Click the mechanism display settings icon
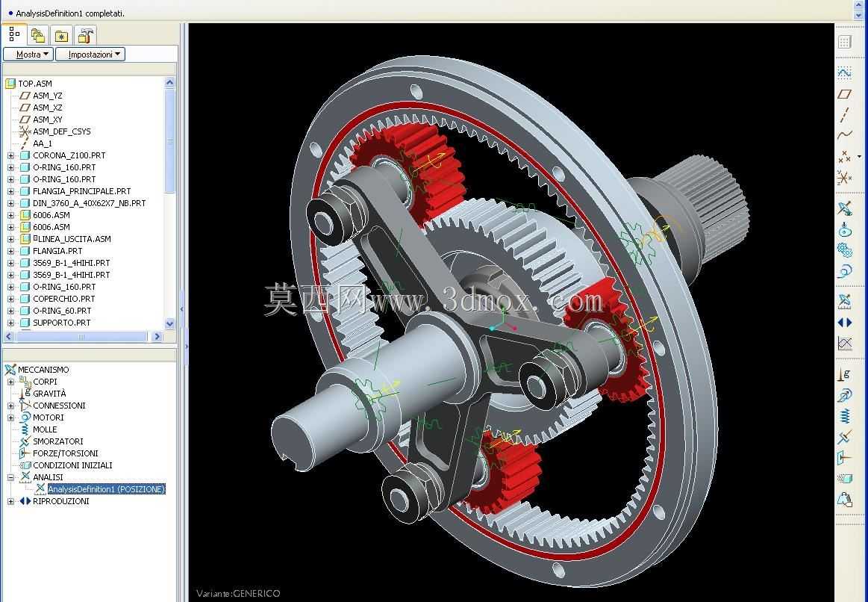Viewport: 868px width, 602px height. pyautogui.click(x=844, y=208)
